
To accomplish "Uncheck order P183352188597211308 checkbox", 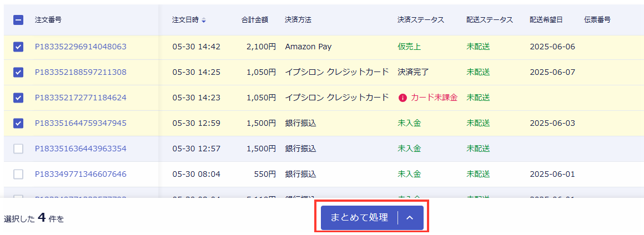I will point(18,72).
